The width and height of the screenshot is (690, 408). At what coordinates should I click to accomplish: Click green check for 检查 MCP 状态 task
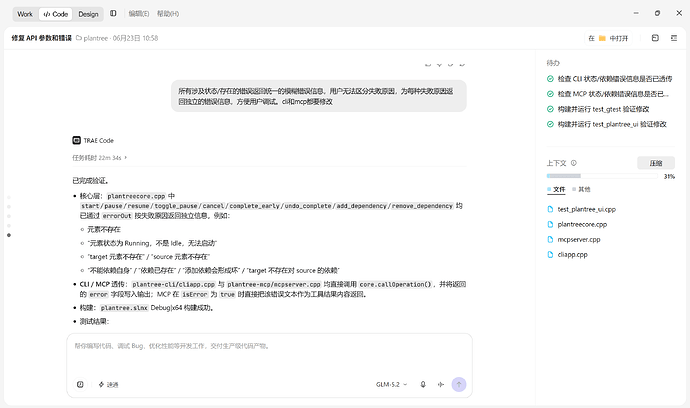tap(550, 94)
